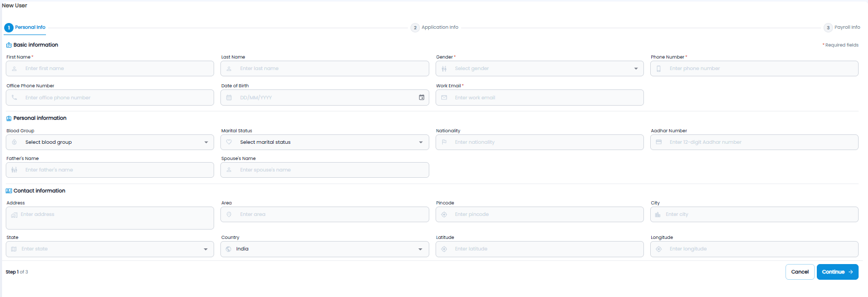868x297 pixels.
Task: Click the gender icon in Select gender field
Action: (x=444, y=68)
